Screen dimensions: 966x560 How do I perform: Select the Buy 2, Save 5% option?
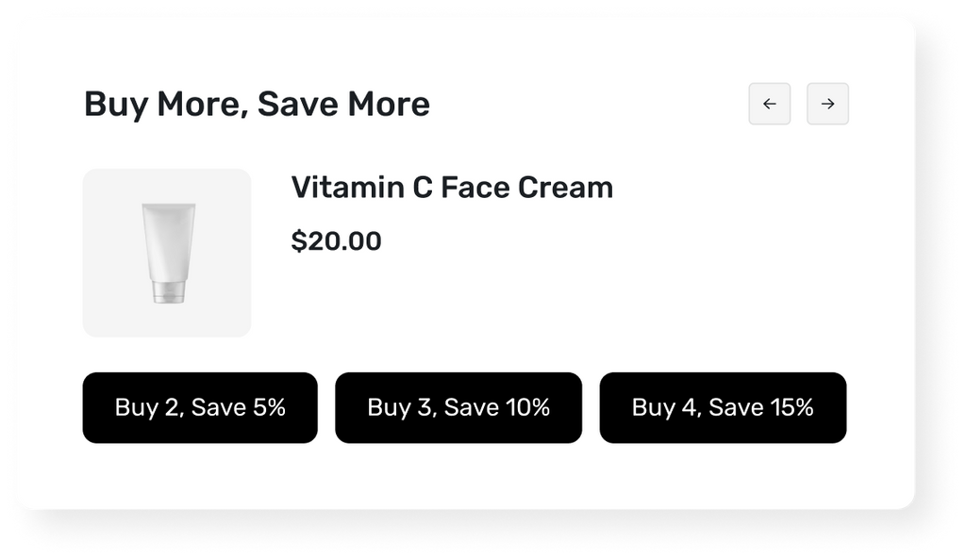tap(200, 407)
